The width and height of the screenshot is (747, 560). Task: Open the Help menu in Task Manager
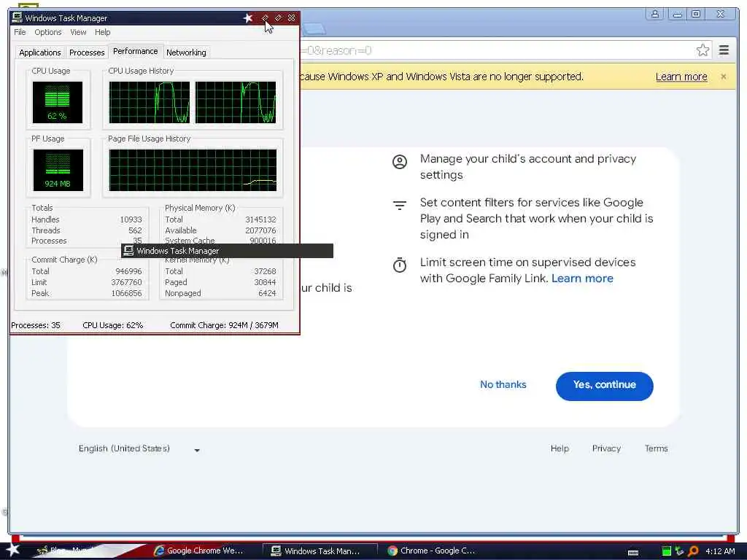102,32
